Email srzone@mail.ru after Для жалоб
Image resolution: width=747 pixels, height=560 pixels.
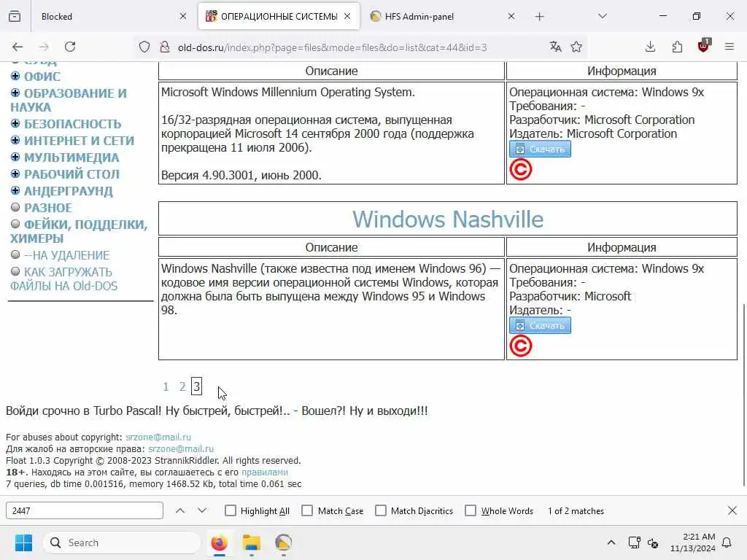181,448
